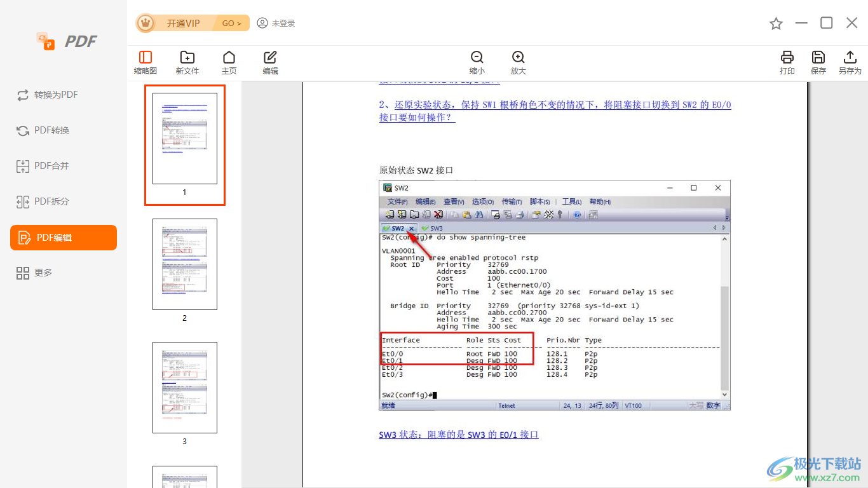Click the PDF app logo
Image resolution: width=868 pixels, height=488 pixels.
click(x=67, y=41)
